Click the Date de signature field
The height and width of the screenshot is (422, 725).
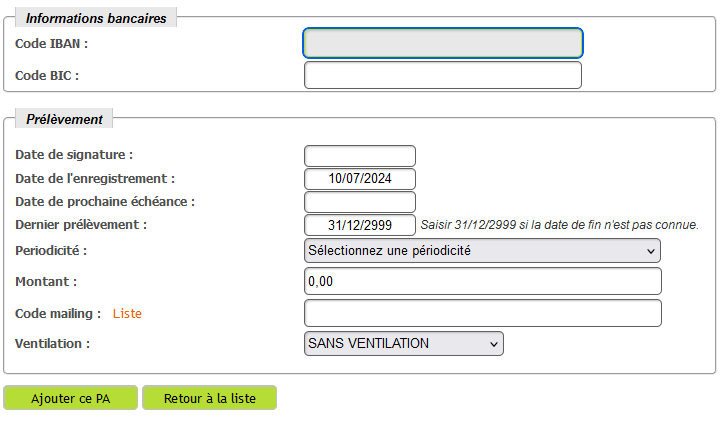(359, 156)
